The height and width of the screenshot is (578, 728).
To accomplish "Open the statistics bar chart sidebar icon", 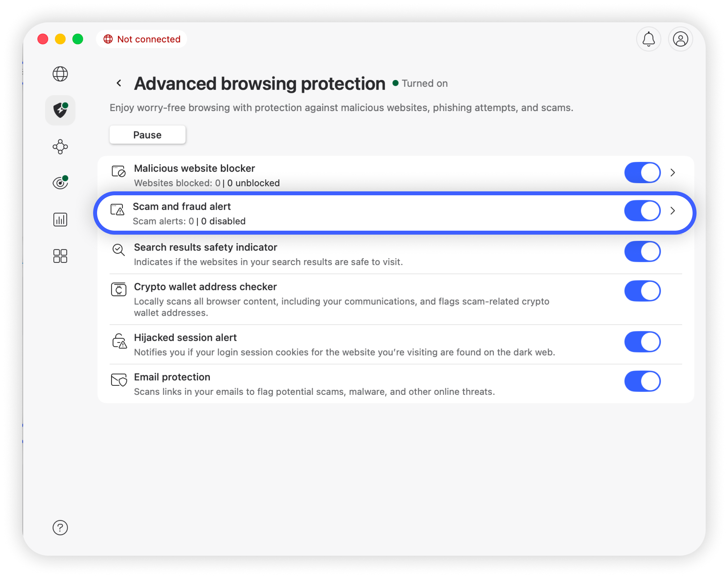I will 60,220.
